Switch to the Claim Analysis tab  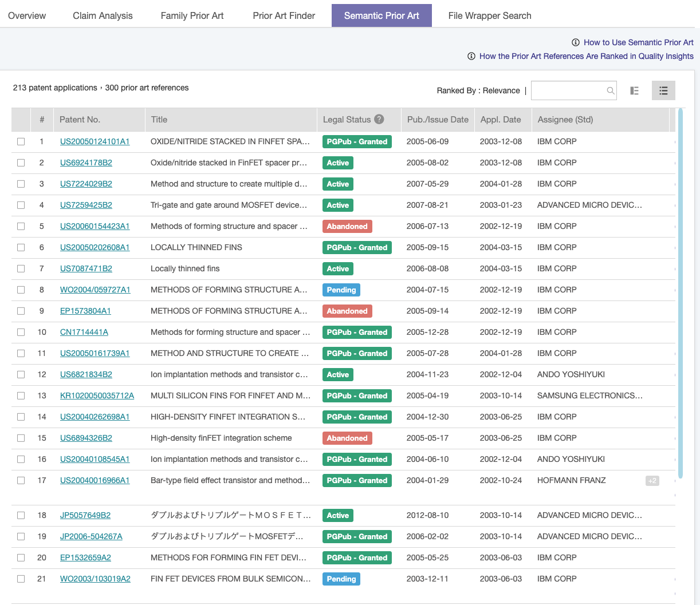[103, 15]
